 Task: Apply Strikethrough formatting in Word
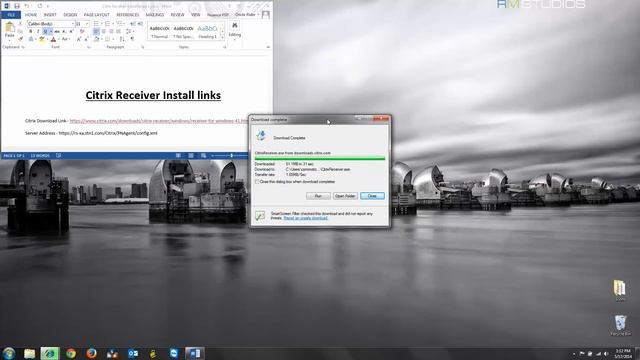(x=57, y=31)
